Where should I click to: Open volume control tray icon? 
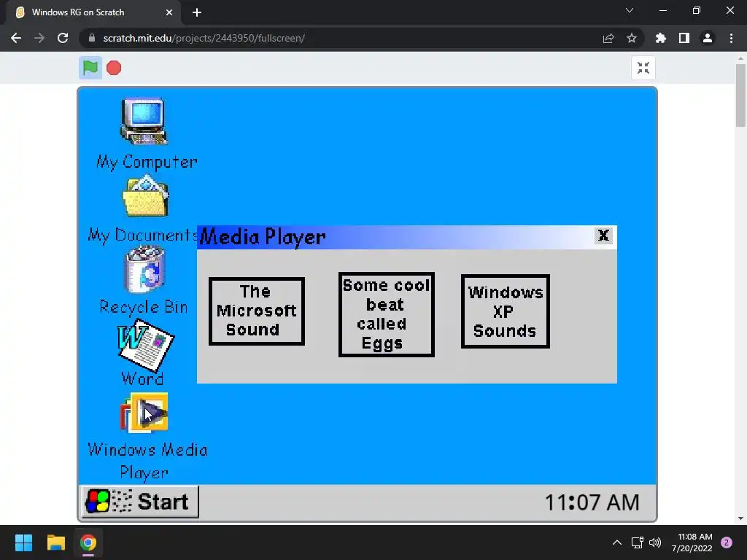point(655,542)
